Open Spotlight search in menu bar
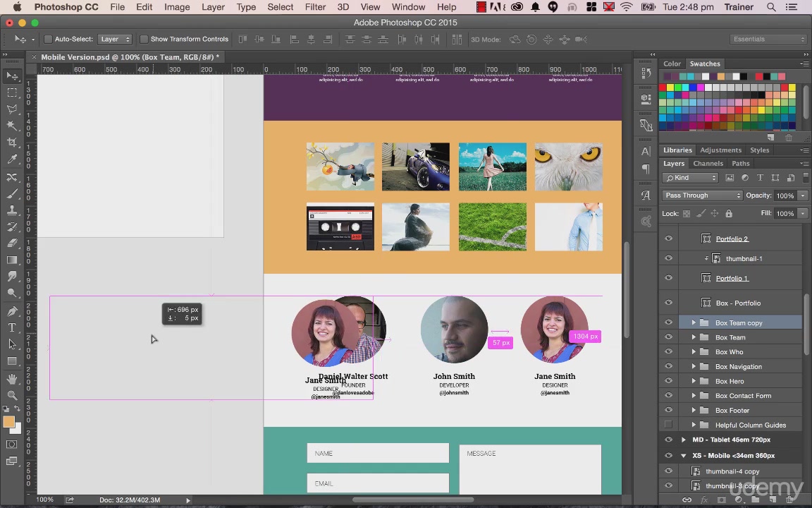Screen dimensions: 812x508 pyautogui.click(x=771, y=7)
